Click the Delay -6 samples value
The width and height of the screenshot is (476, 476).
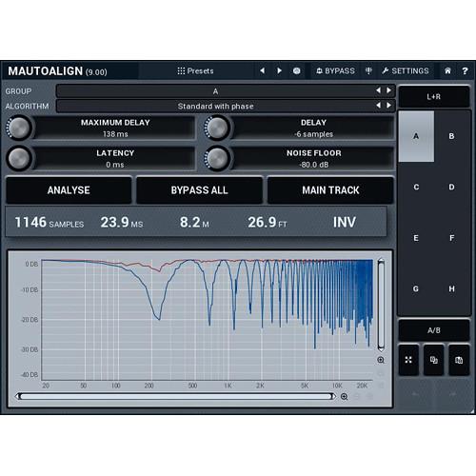313,134
